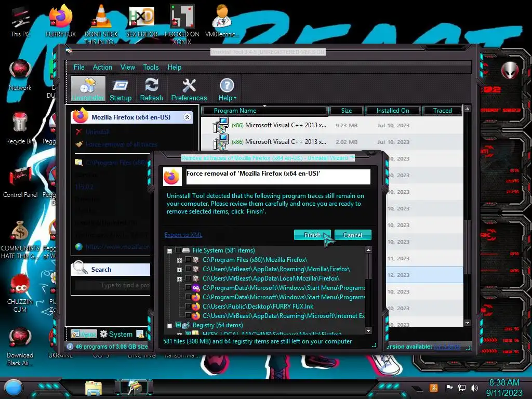
Task: Check the Roaming\Microsoft\Internet Ex checkbox
Action: pyautogui.click(x=188, y=316)
